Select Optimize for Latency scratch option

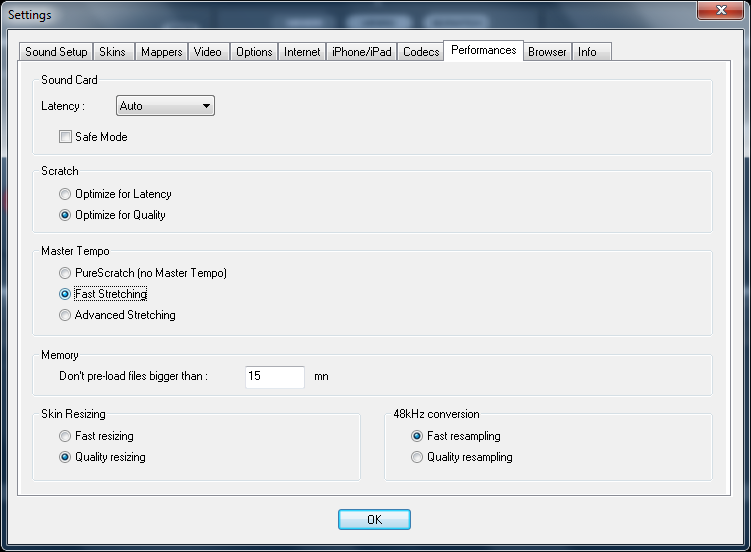(66, 194)
